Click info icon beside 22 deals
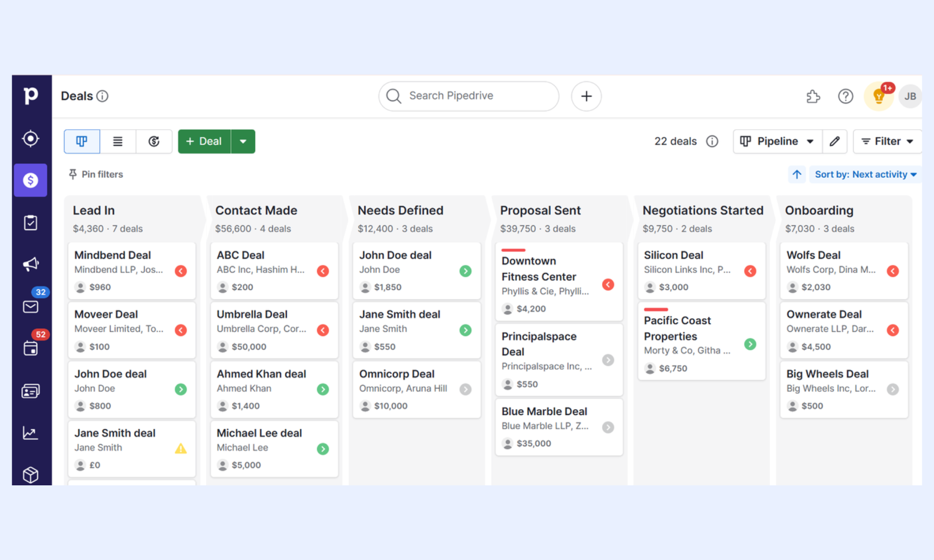The height and width of the screenshot is (560, 934). pyautogui.click(x=712, y=141)
